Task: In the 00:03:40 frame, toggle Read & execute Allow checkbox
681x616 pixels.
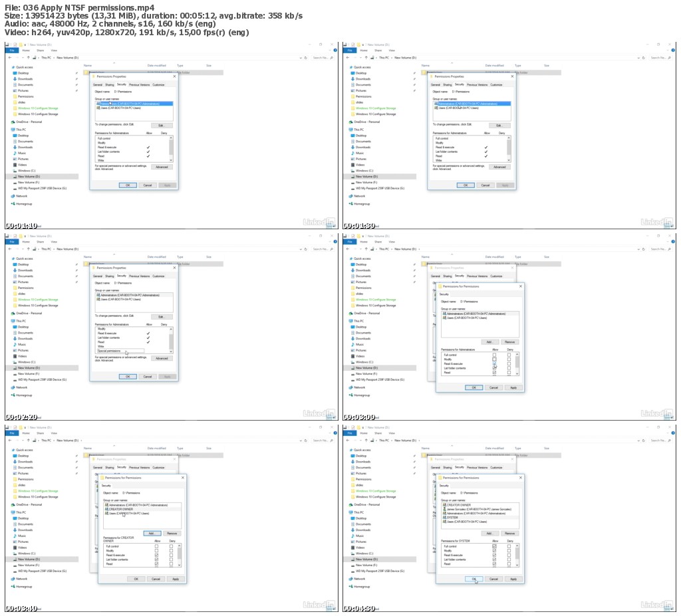Action: pyautogui.click(x=156, y=555)
